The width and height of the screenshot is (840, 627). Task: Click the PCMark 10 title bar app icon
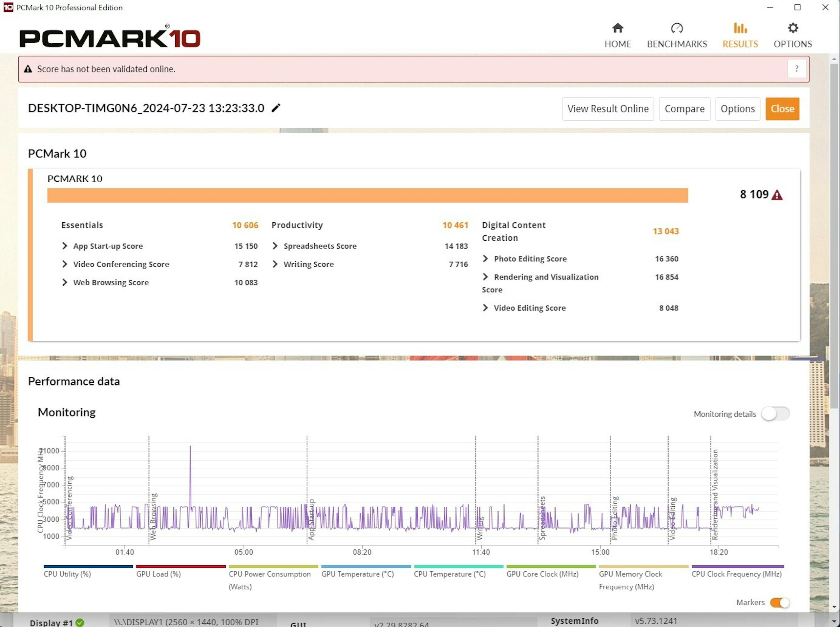click(8, 7)
